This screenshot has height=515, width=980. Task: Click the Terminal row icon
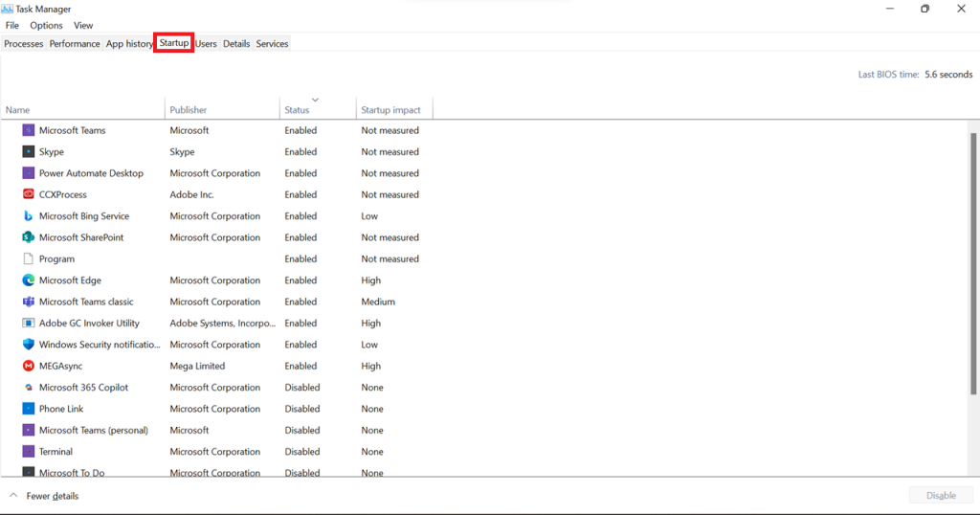[x=28, y=451]
